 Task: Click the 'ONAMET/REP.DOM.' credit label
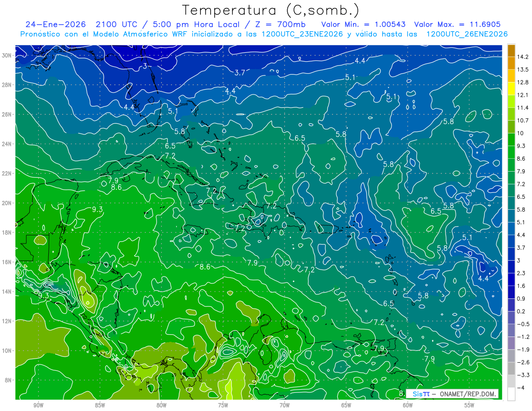click(467, 394)
